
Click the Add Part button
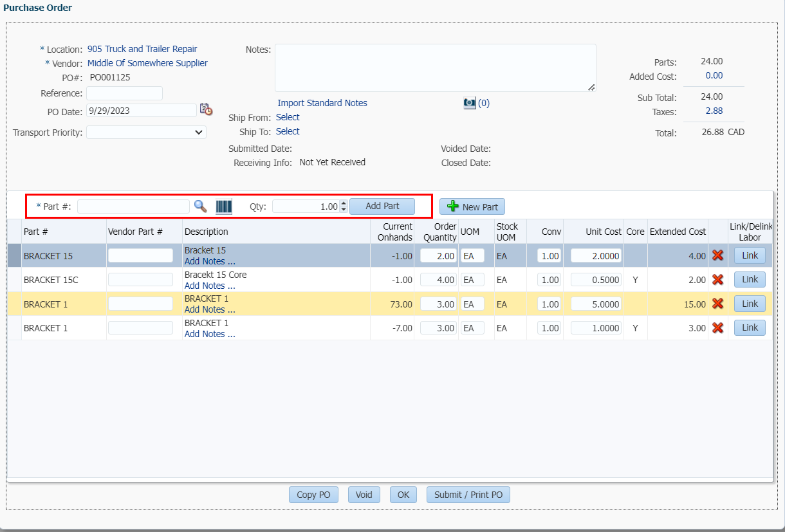(382, 206)
